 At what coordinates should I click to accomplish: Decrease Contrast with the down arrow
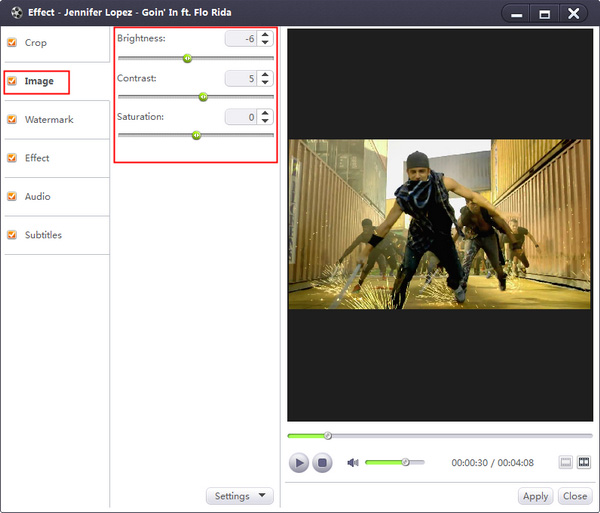[265, 83]
